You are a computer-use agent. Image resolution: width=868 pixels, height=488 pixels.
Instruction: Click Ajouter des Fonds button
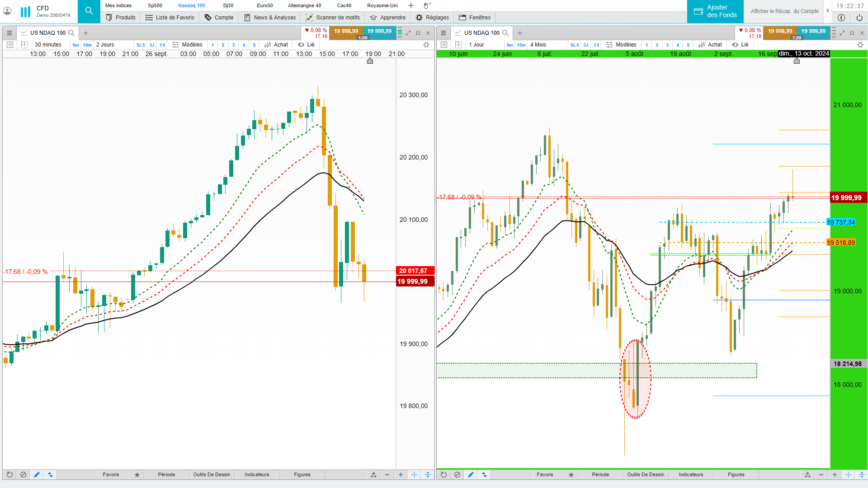(715, 11)
